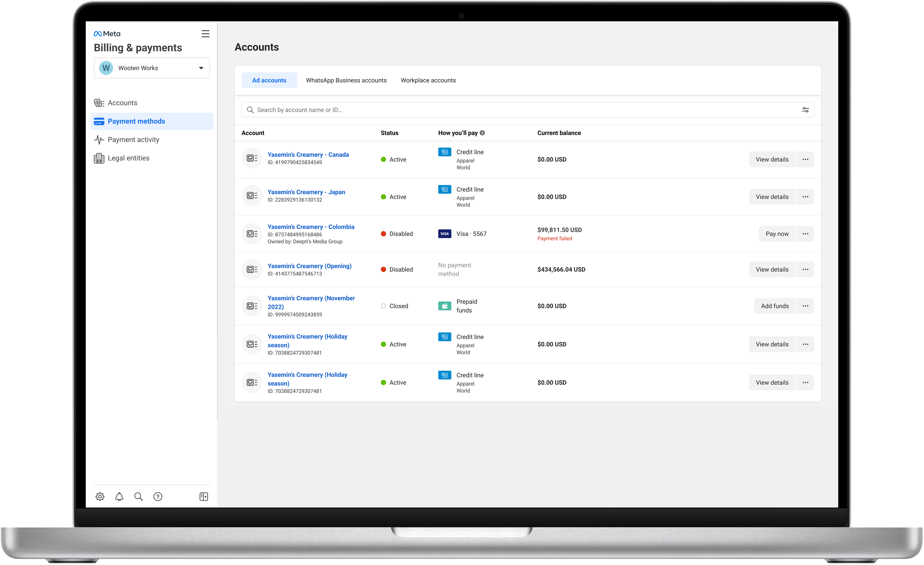Click the Current balance column header
The height and width of the screenshot is (565, 924).
point(559,133)
